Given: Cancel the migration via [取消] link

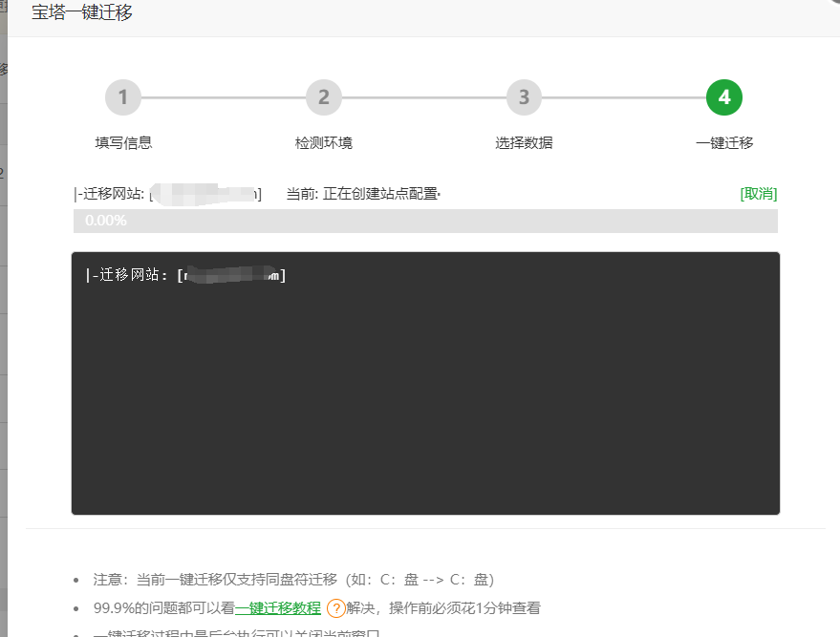Looking at the screenshot, I should coord(759,194).
